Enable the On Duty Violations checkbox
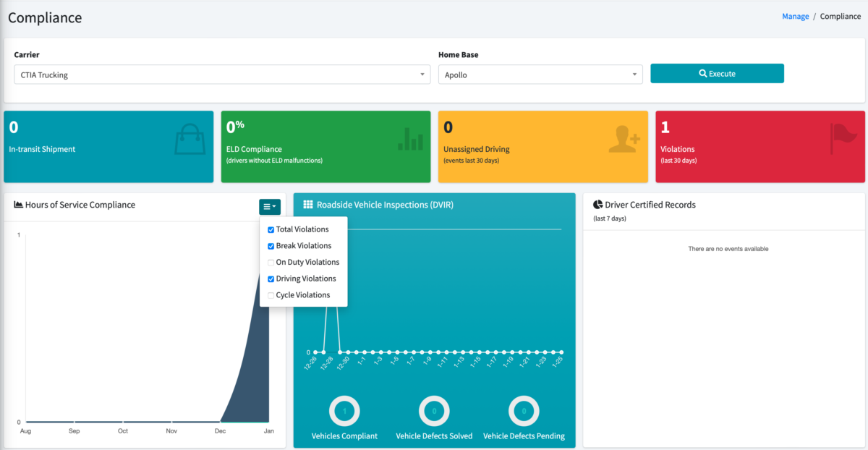868x450 pixels. 271,263
